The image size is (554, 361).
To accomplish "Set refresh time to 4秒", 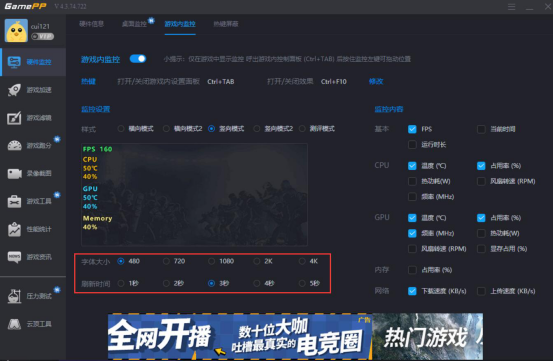I will 257,283.
